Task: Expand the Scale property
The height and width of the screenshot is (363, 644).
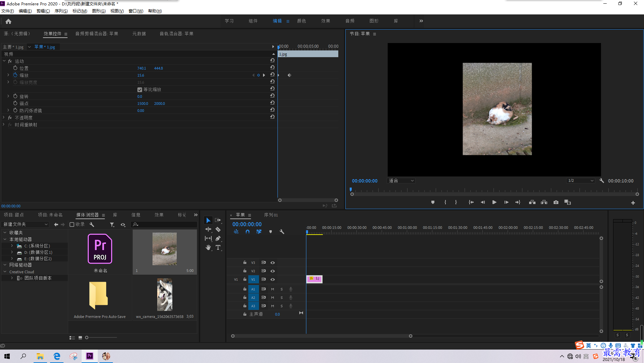Action: (8, 75)
